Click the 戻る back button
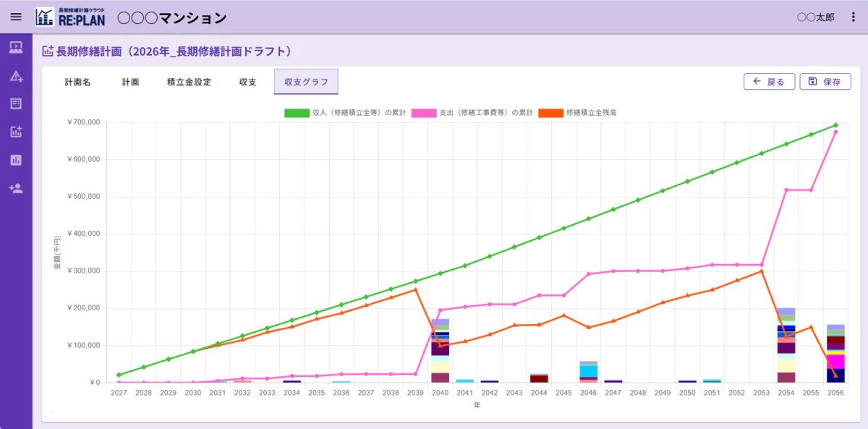This screenshot has height=429, width=868. tap(769, 82)
